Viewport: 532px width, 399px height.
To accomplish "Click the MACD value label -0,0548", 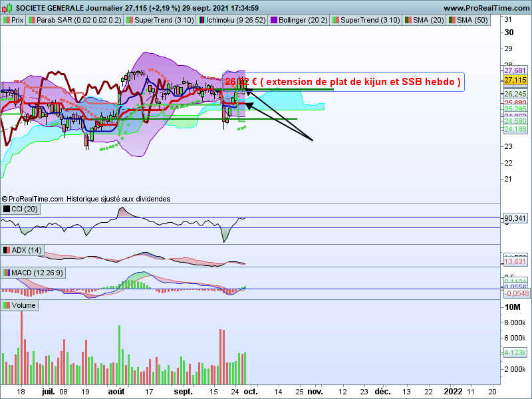I will tap(517, 293).
